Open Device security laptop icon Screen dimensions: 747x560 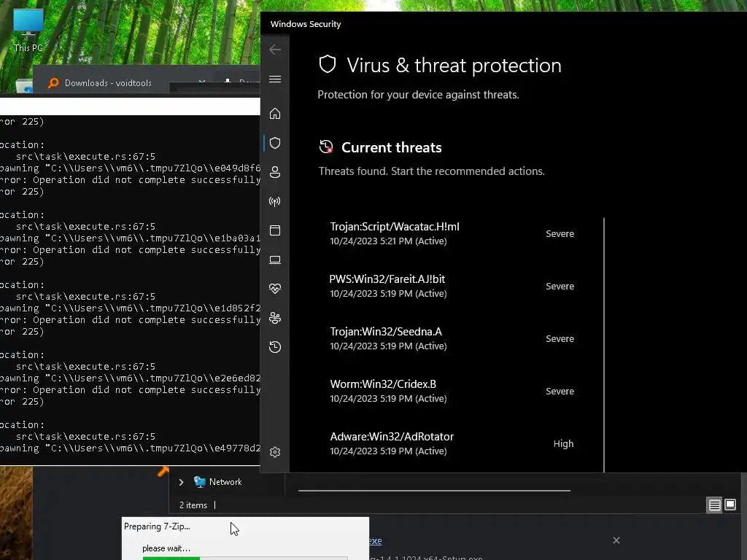pyautogui.click(x=275, y=260)
